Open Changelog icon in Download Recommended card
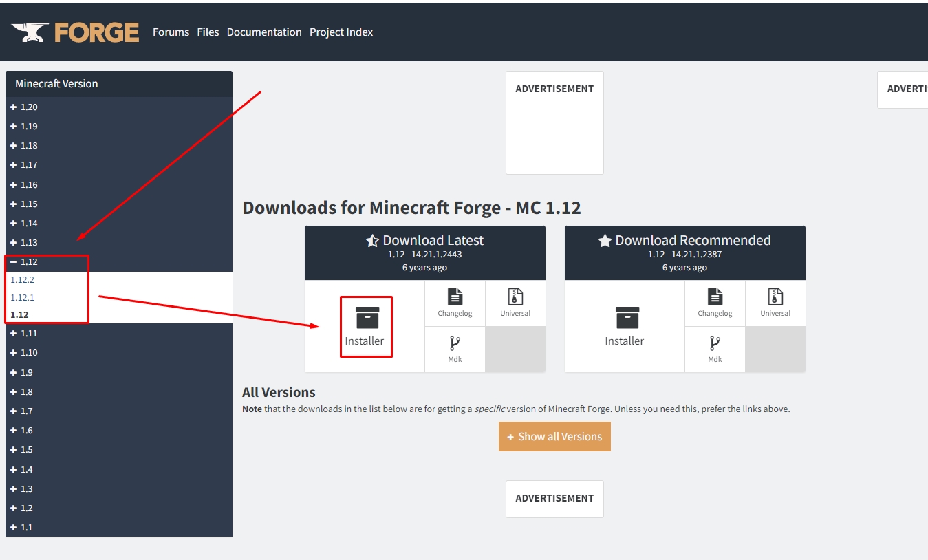The width and height of the screenshot is (928, 560). 715,297
